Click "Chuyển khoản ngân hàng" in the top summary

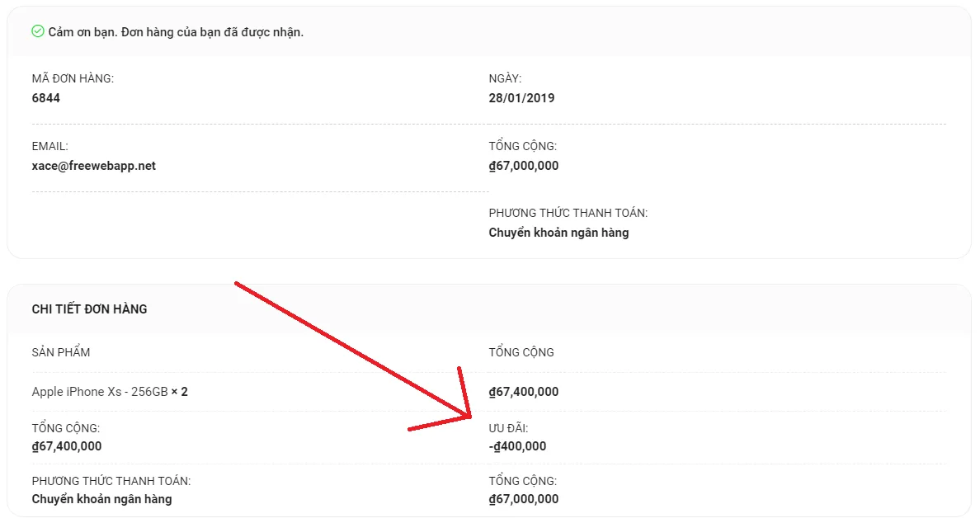(x=558, y=233)
